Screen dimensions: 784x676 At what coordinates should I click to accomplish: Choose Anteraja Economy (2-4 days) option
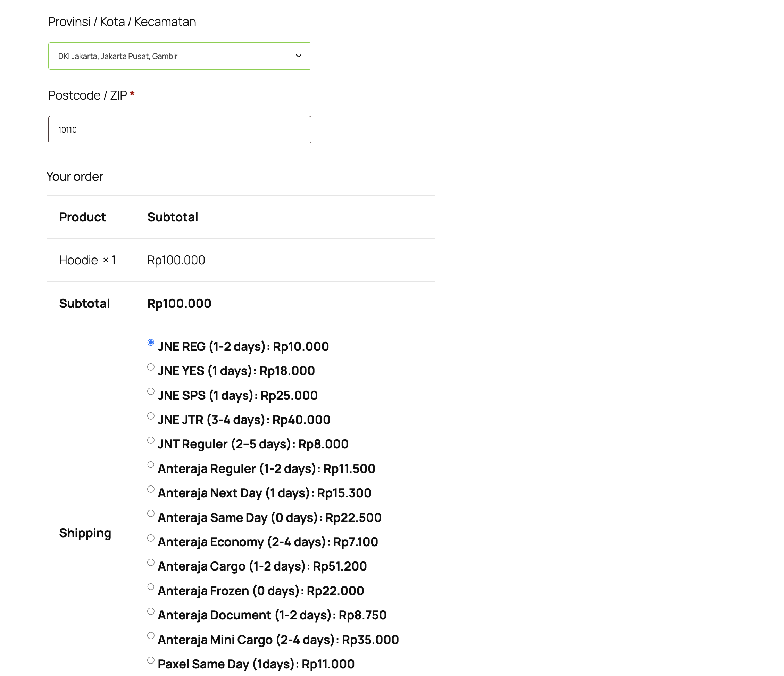point(151,538)
